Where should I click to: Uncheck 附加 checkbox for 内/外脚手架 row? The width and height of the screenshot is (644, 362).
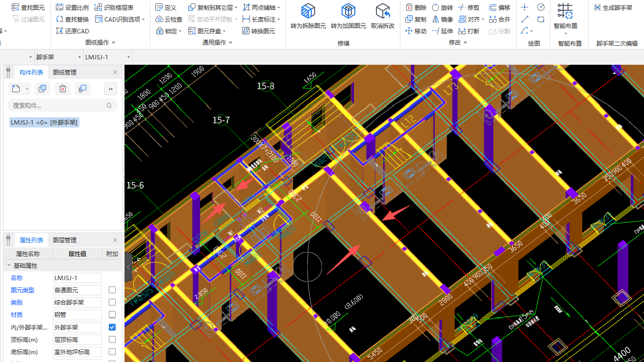[112, 327]
